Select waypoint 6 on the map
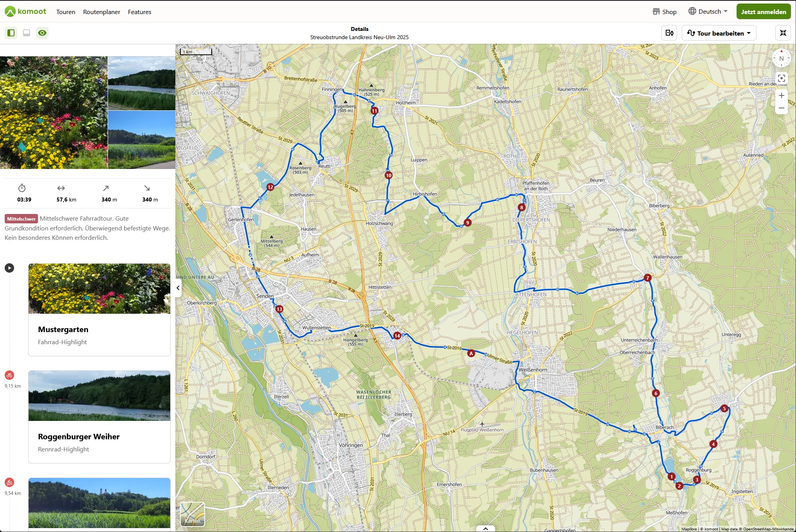The image size is (796, 532). click(656, 393)
